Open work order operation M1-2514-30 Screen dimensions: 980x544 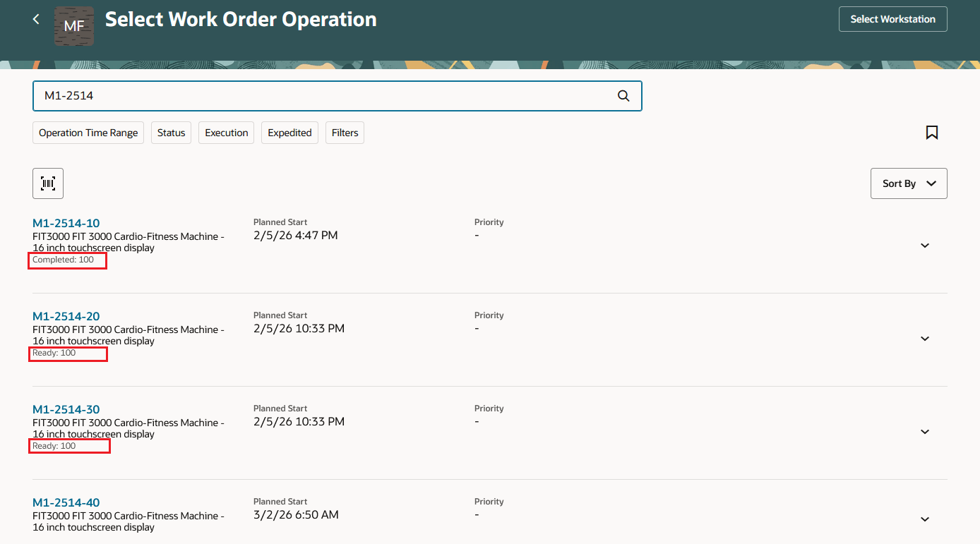click(66, 409)
